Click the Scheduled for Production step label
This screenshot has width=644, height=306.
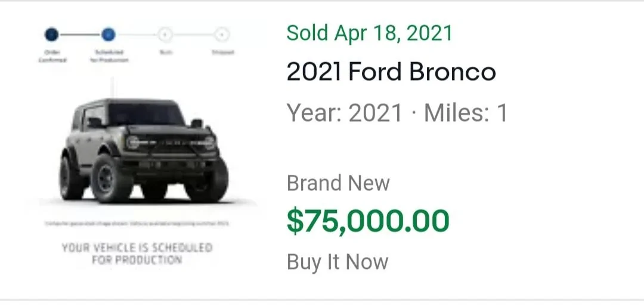(109, 56)
